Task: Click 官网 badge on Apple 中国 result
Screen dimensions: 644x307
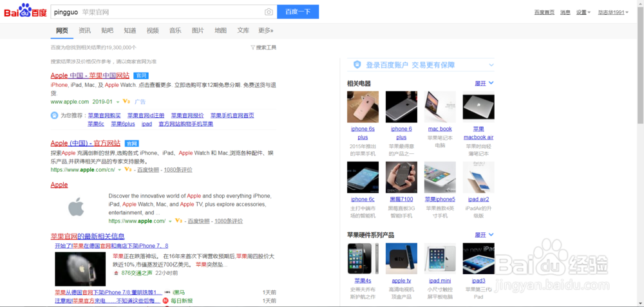Action: [x=141, y=75]
